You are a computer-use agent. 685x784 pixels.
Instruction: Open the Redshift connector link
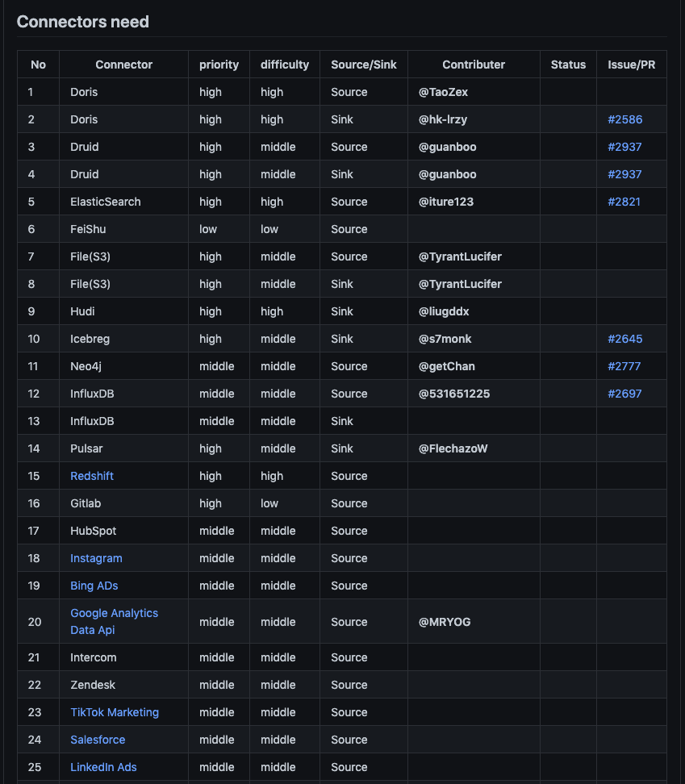pos(92,476)
